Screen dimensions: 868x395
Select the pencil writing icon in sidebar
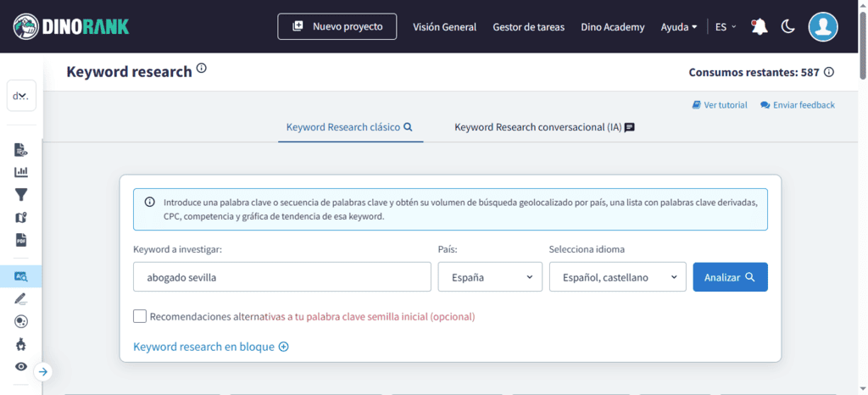[21, 298]
